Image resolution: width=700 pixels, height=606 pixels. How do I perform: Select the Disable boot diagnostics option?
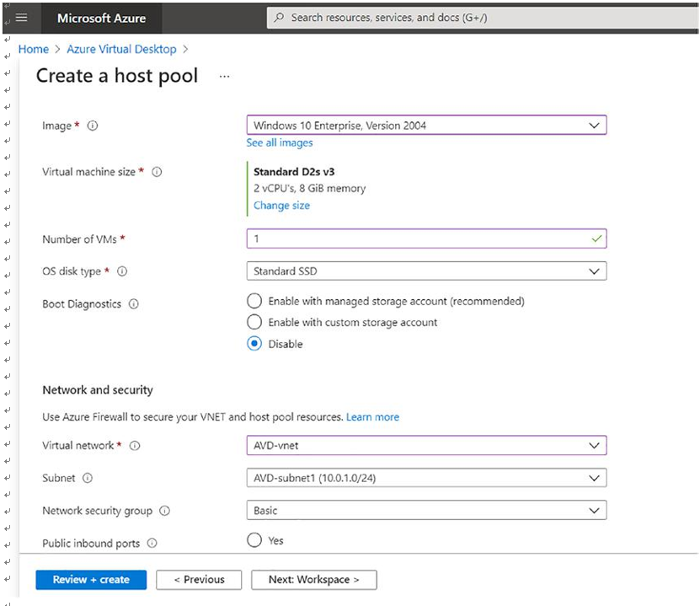254,343
